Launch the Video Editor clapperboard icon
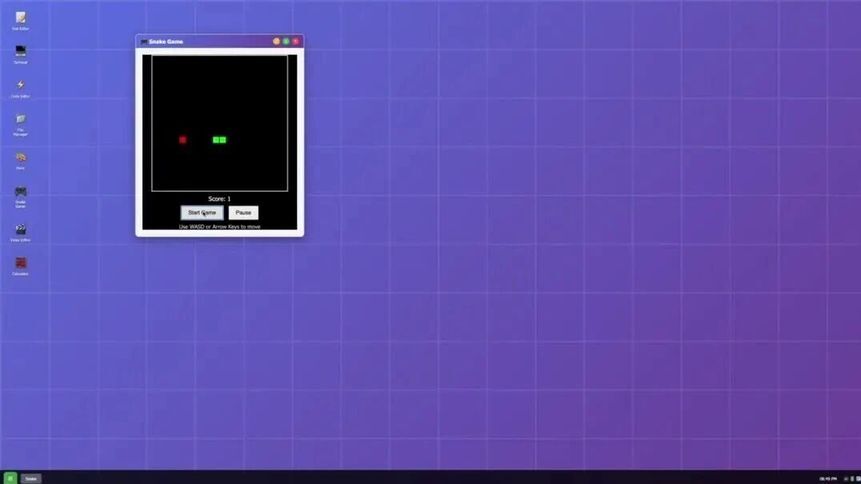861x484 pixels. click(x=20, y=233)
